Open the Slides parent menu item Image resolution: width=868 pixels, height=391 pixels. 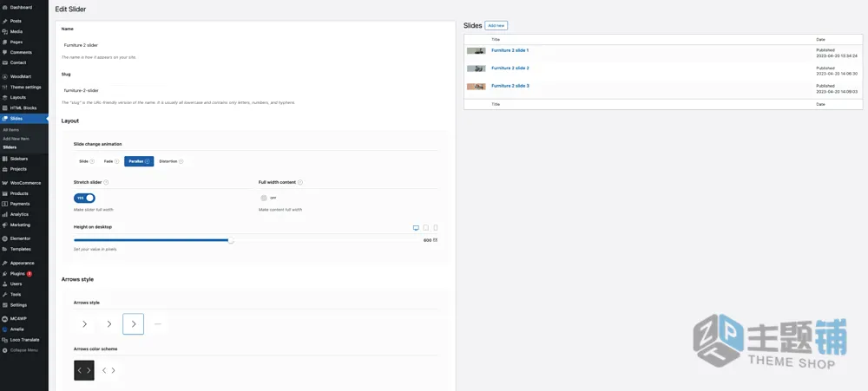tap(23, 119)
